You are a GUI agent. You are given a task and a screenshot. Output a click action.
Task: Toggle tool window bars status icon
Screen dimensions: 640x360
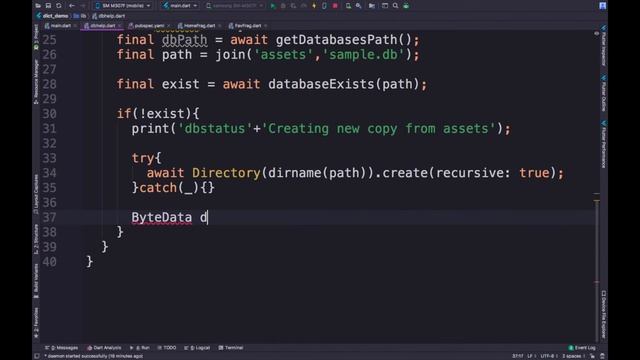pos(37,356)
